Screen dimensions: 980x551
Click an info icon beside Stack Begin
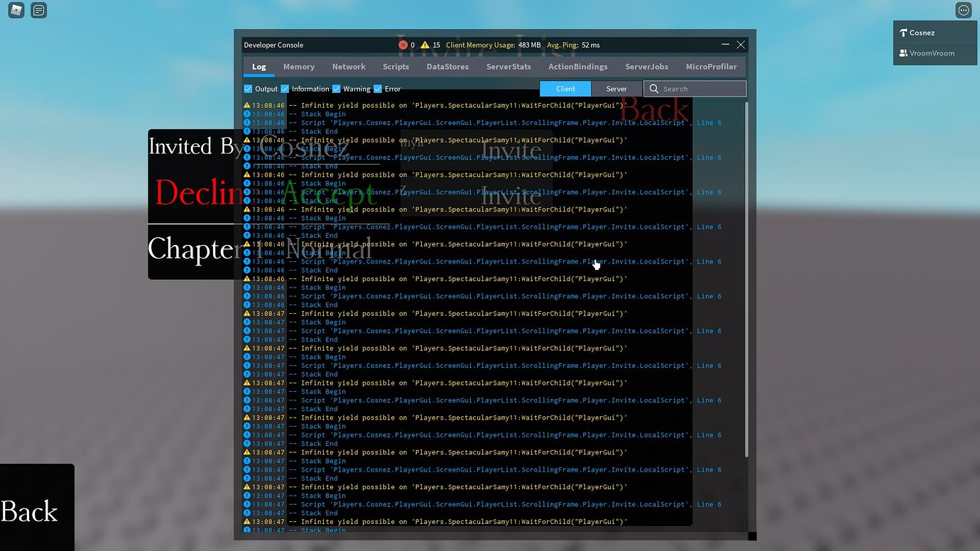pos(246,114)
